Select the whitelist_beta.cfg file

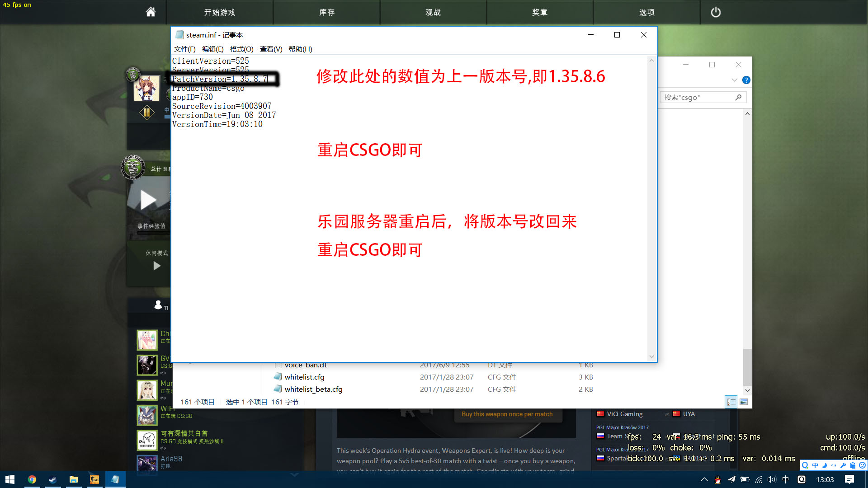tap(313, 389)
